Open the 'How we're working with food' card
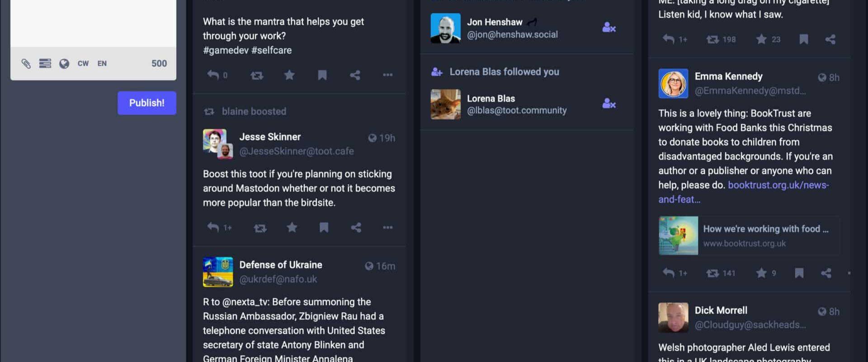Viewport: 868px width, 362px height. 749,236
